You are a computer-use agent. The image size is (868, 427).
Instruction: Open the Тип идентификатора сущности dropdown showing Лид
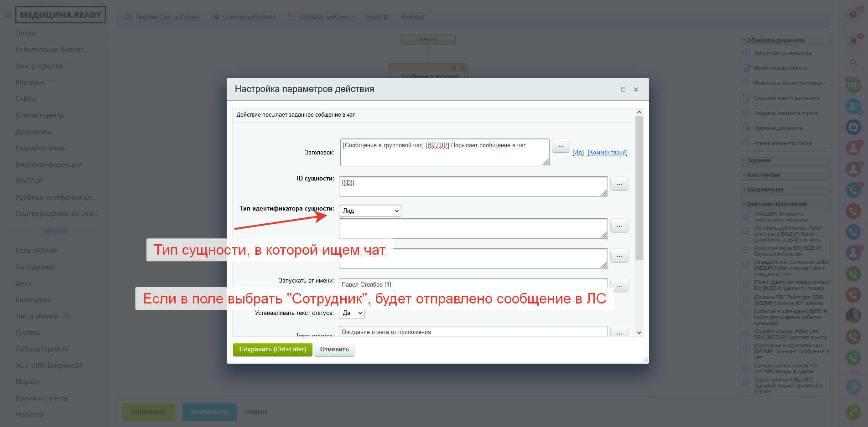pyautogui.click(x=370, y=211)
